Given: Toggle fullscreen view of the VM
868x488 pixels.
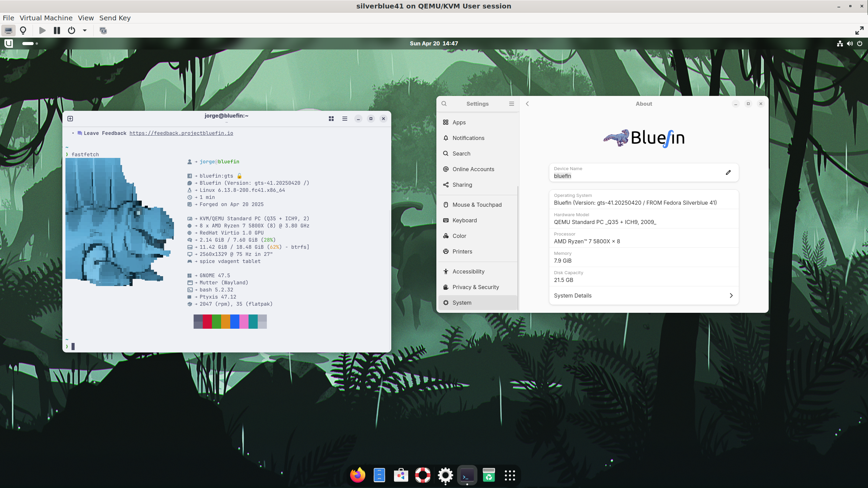Looking at the screenshot, I should coord(859,30).
